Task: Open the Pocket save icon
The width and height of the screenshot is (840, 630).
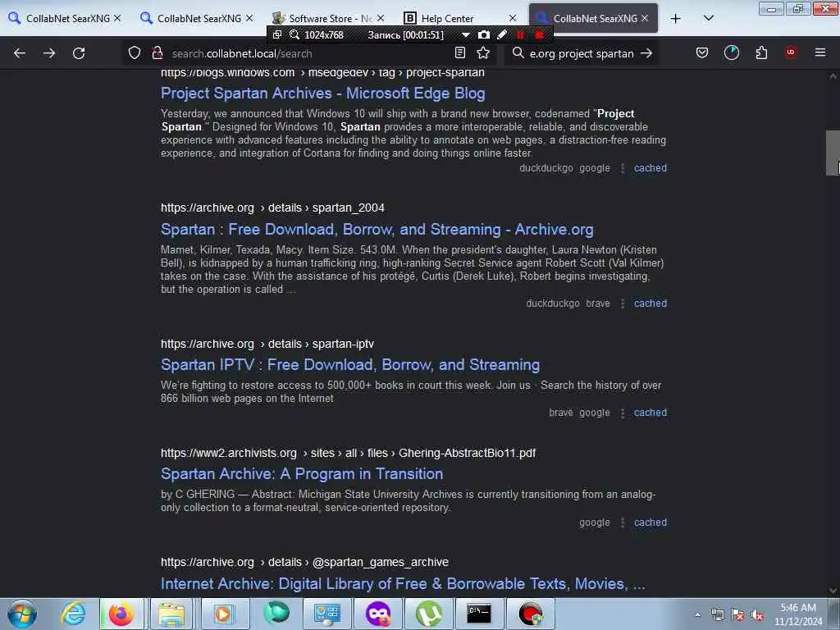Action: point(702,52)
